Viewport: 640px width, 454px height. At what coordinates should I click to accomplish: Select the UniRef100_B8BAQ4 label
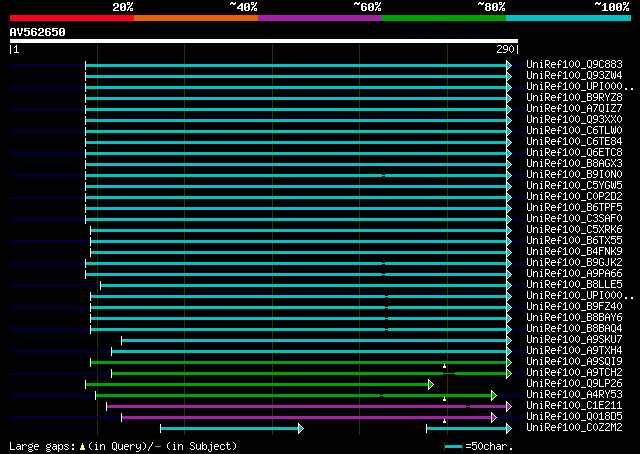(574, 329)
